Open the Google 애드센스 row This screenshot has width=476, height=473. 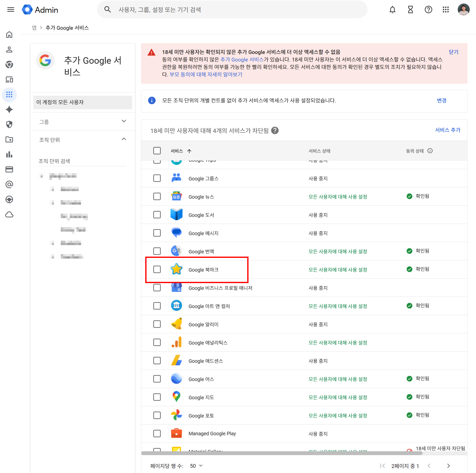coord(304,361)
